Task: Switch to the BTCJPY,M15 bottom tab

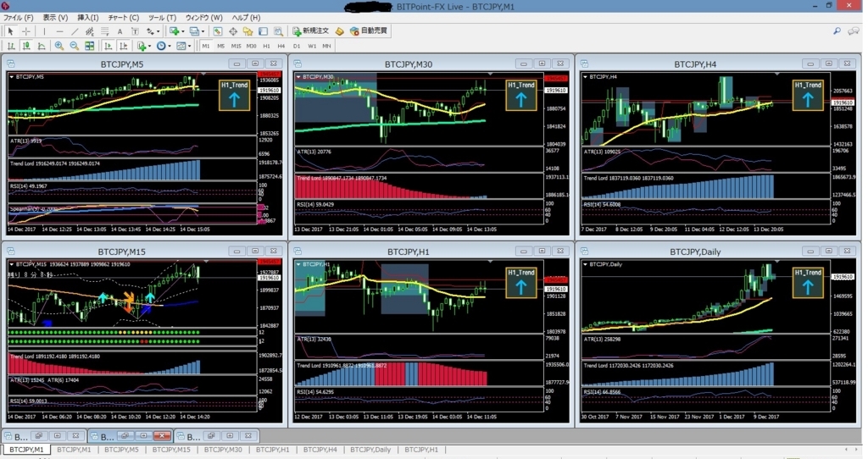Action: tap(171, 450)
